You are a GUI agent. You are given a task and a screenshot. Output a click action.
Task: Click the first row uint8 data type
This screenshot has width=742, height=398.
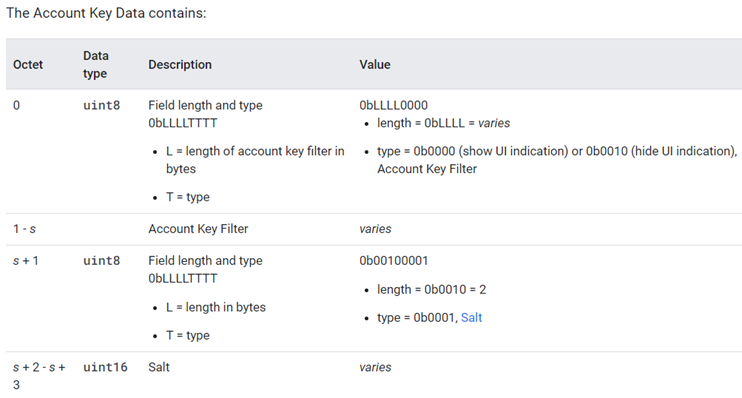[101, 105]
